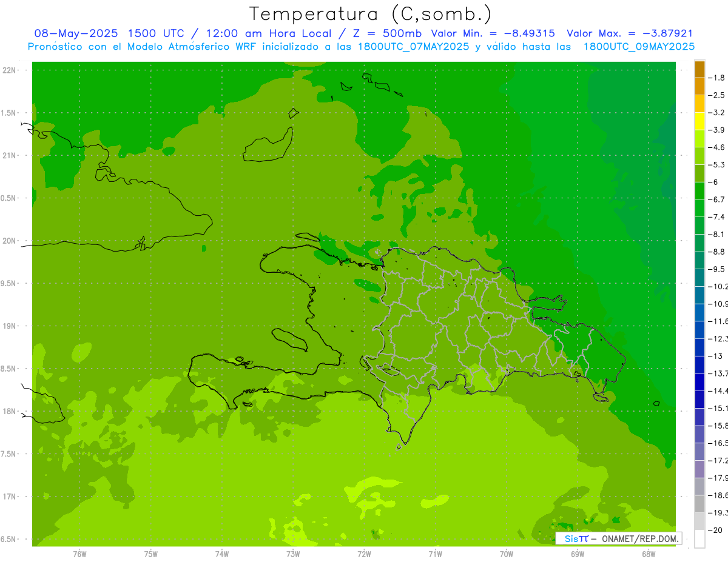
Task: Click the -13 legend value
Action: click(x=715, y=356)
